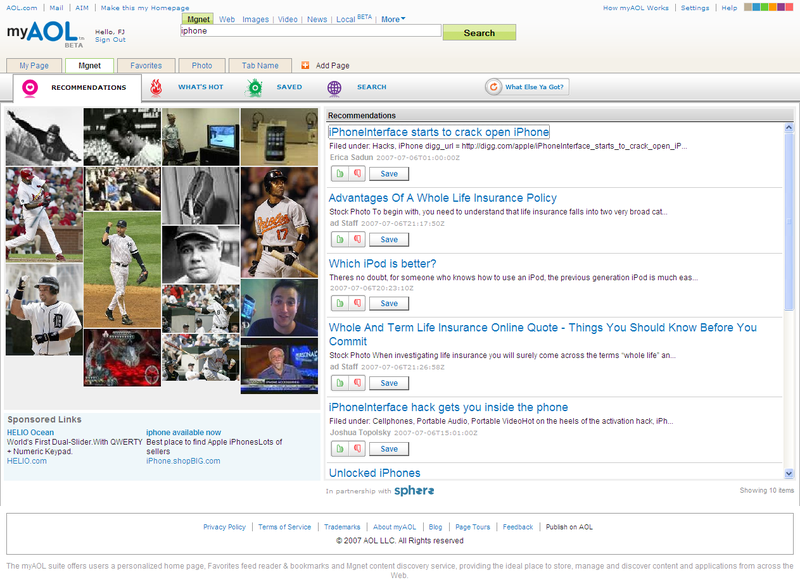Viewport: 800px width, 580px height.
Task: Open the 'iphone available now' sponsored link
Action: [184, 433]
